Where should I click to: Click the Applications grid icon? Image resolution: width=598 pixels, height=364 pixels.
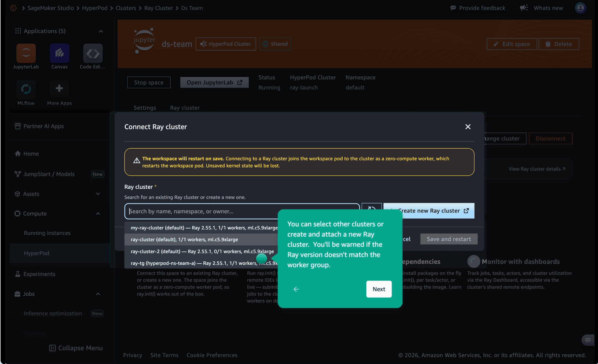18,31
